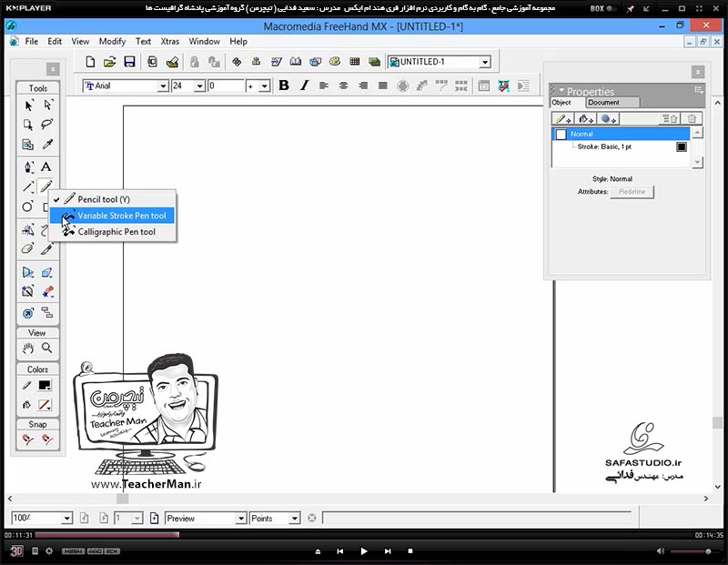Select the Eraser tool
Viewport: 728px width, 565px height.
(x=28, y=249)
